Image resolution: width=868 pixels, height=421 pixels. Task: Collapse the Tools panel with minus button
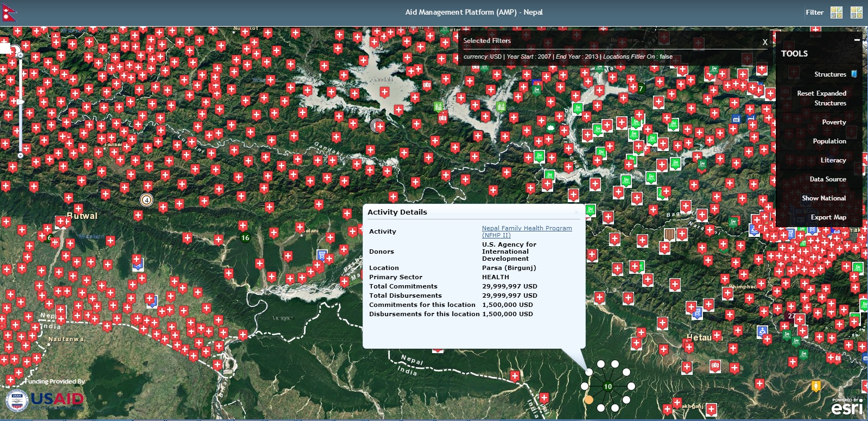857,40
